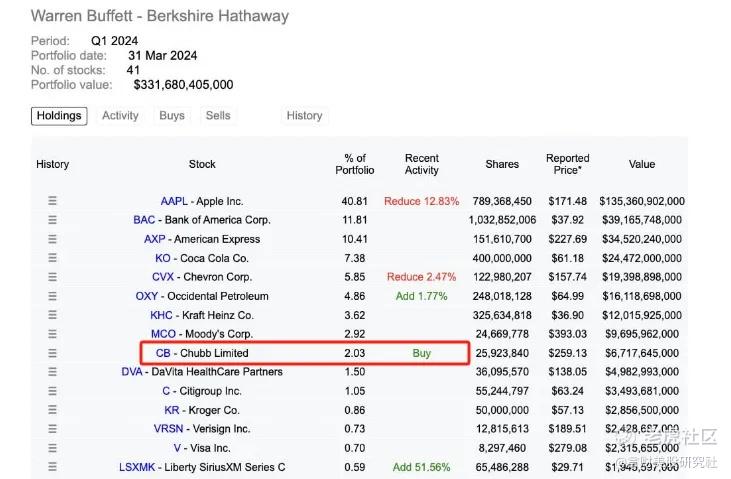Click the 'Shares' column header
Screen dimensions: 731x479
click(502, 164)
